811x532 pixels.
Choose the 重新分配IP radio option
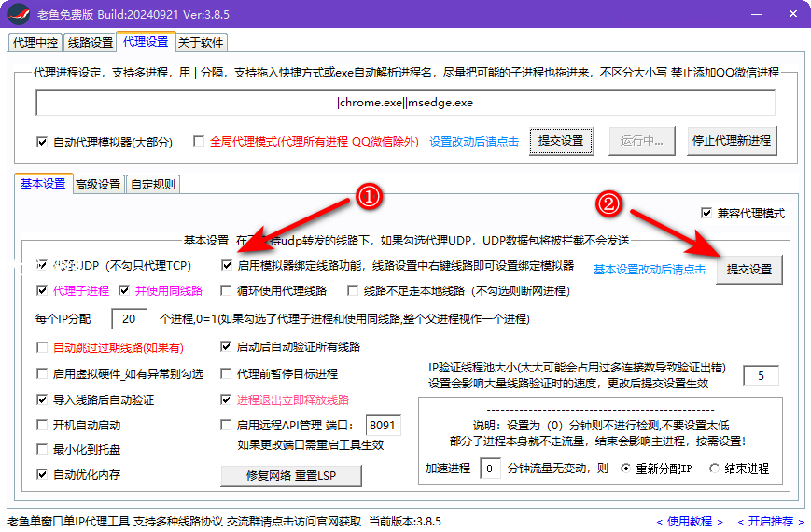pos(626,469)
